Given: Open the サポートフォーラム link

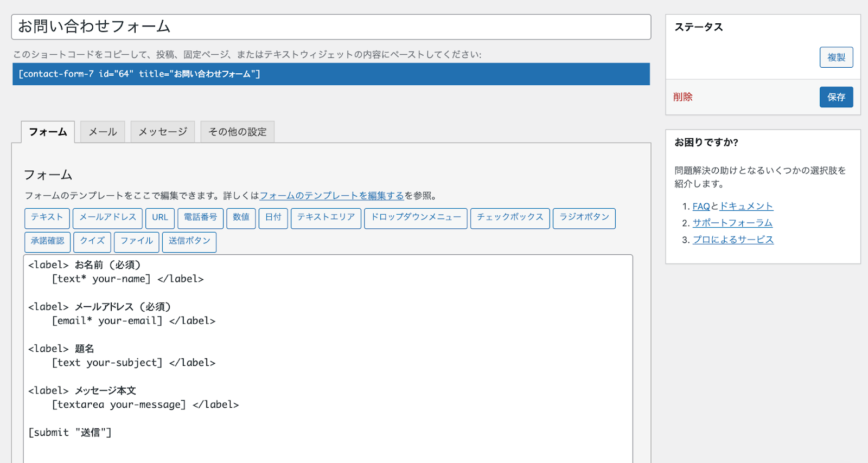Looking at the screenshot, I should (x=733, y=223).
